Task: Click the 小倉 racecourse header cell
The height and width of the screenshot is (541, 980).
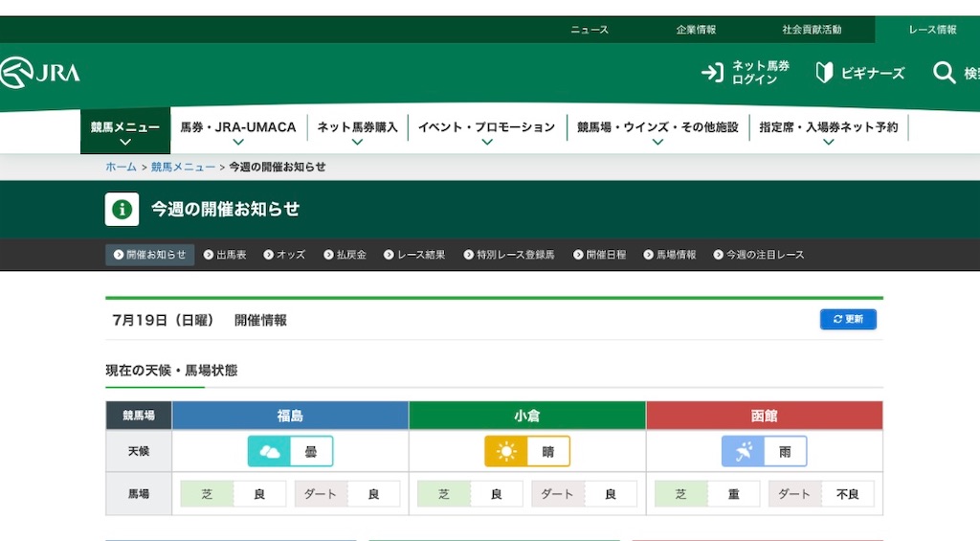Action: 527,416
